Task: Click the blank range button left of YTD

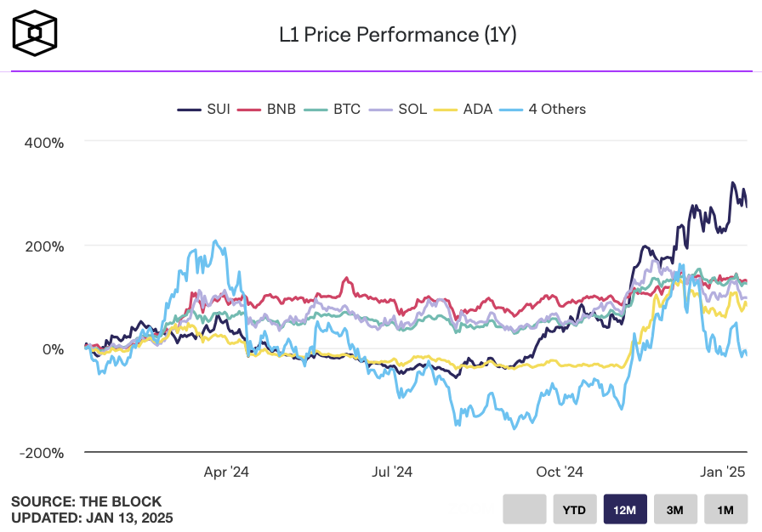Action: click(x=524, y=510)
